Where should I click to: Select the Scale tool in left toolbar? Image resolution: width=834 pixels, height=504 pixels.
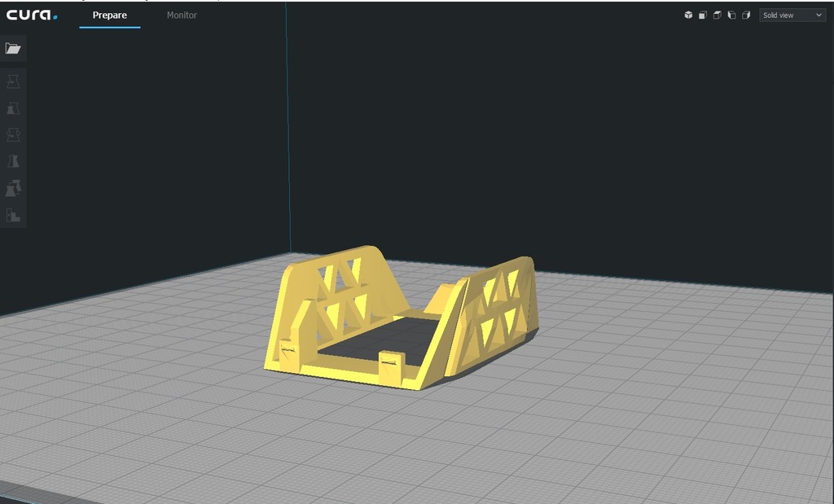pyautogui.click(x=13, y=108)
